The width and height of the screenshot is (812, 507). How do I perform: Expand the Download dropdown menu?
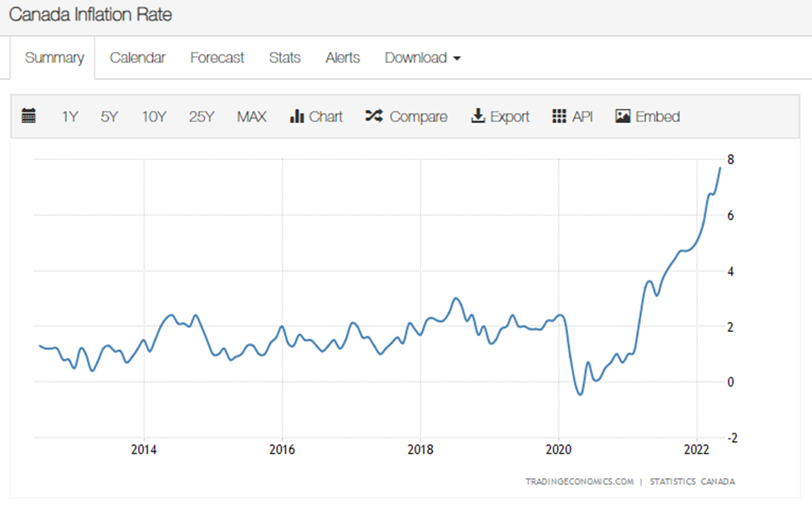click(x=423, y=58)
